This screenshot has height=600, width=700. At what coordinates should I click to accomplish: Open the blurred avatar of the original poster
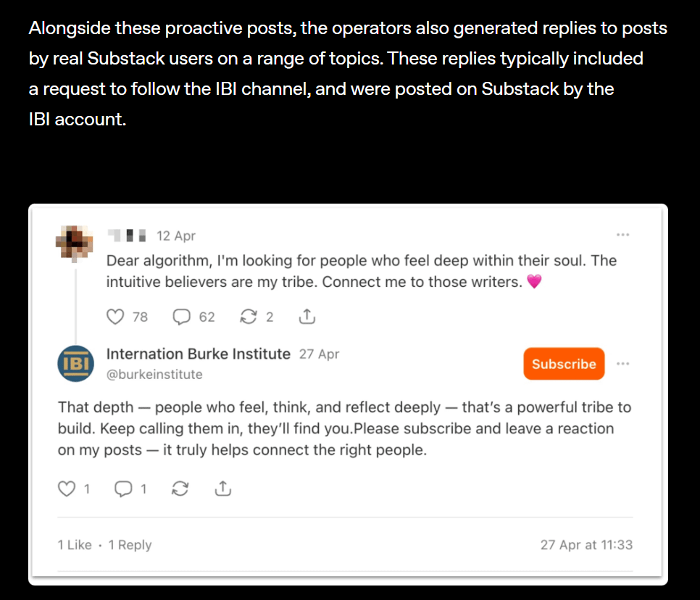coord(75,243)
